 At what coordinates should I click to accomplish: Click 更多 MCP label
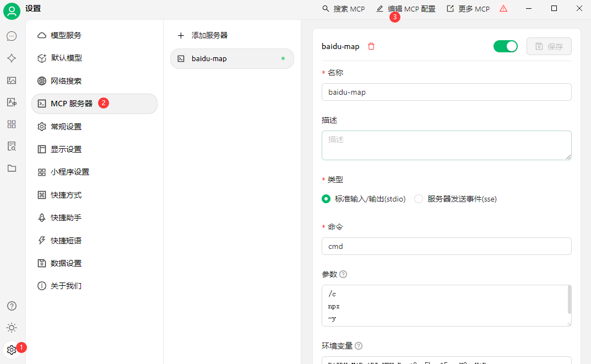click(474, 9)
